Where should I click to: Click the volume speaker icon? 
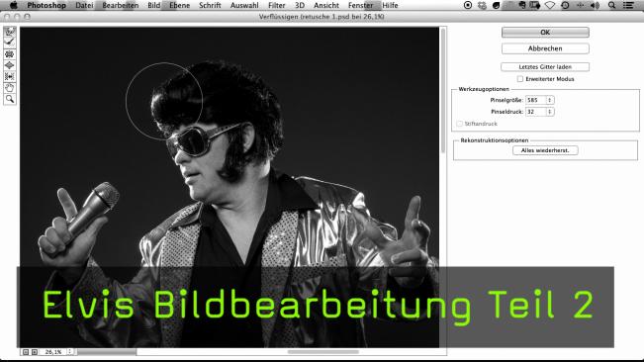595,5
